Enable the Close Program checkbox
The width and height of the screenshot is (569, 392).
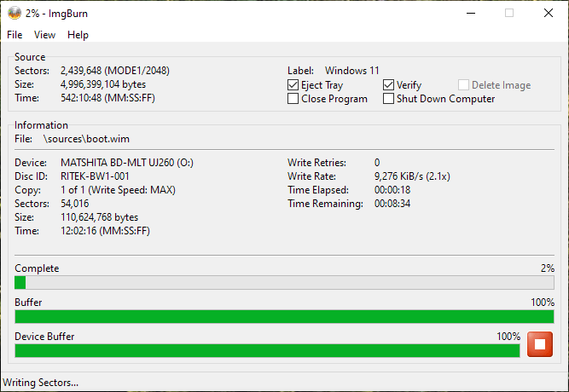[293, 99]
